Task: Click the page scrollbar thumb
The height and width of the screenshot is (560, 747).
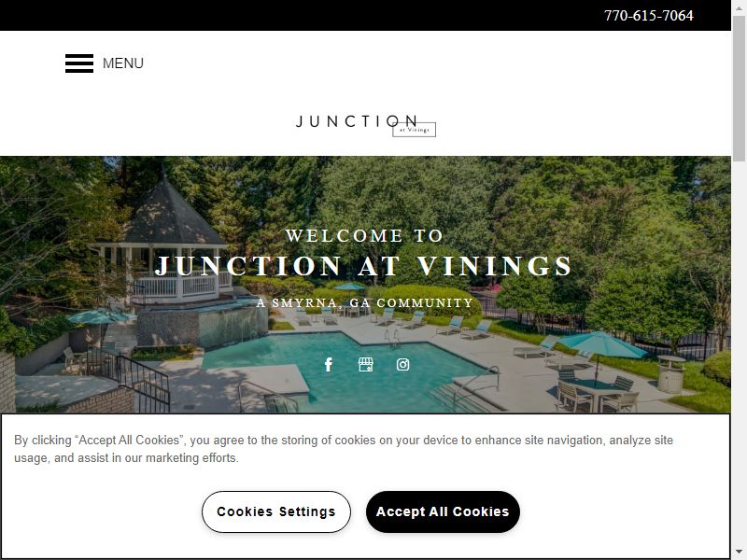Action: 739,86
